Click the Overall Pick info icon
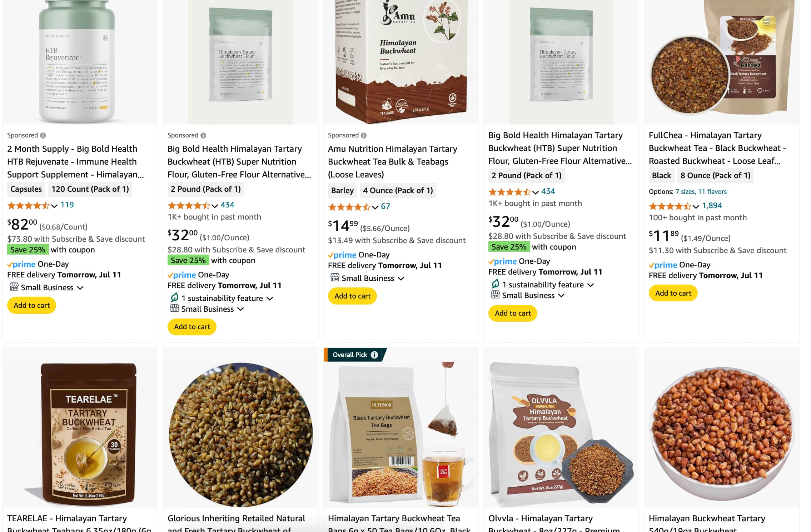This screenshot has width=811, height=532. coord(374,355)
